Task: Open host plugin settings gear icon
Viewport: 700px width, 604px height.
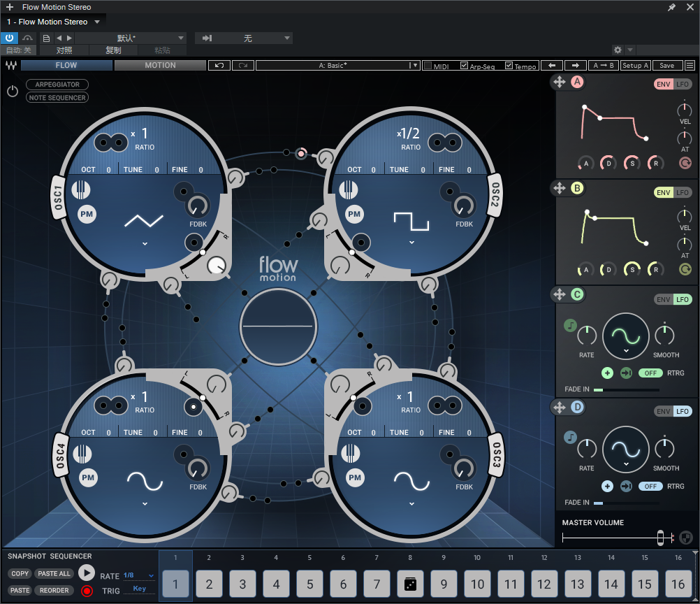Action: [x=618, y=50]
